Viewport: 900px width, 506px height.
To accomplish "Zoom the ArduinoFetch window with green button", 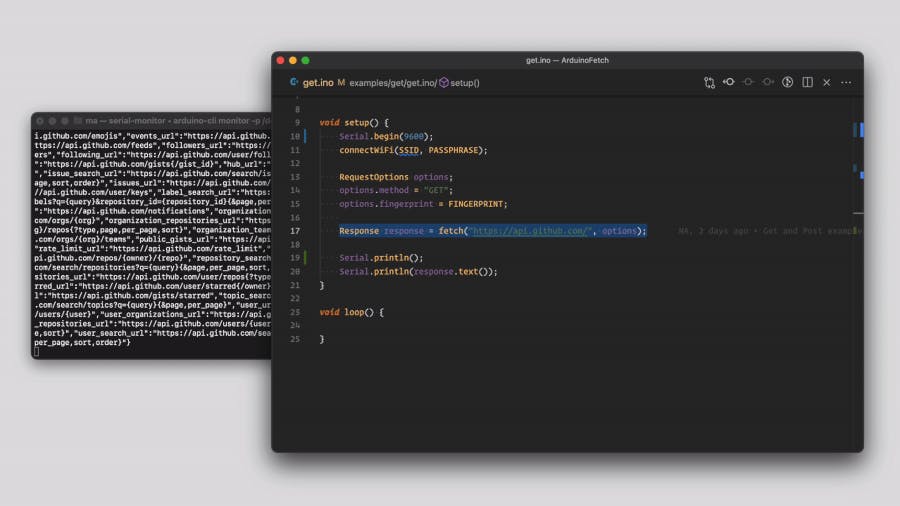I will [x=305, y=60].
